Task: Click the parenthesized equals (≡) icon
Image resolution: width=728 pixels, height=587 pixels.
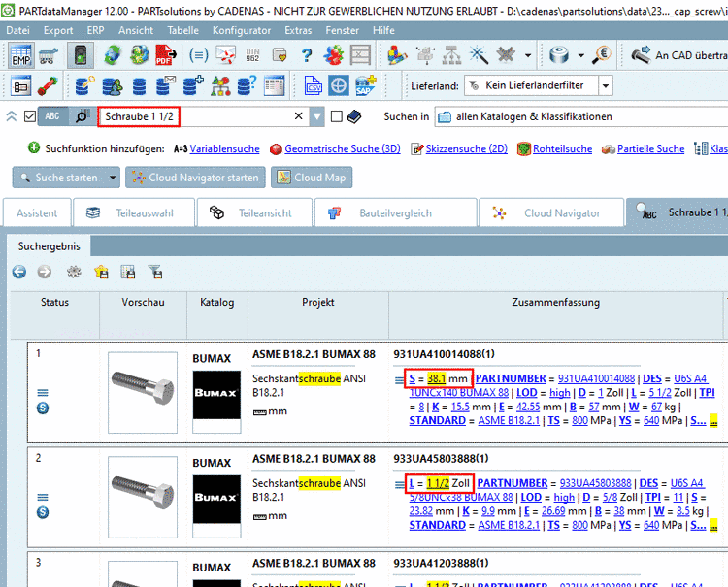Action: (x=198, y=55)
